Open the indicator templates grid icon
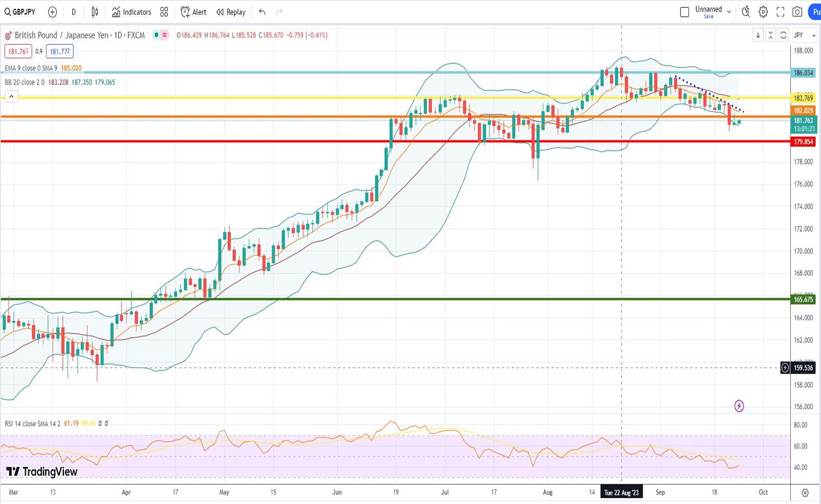Screen dimensions: 821x504 point(164,12)
